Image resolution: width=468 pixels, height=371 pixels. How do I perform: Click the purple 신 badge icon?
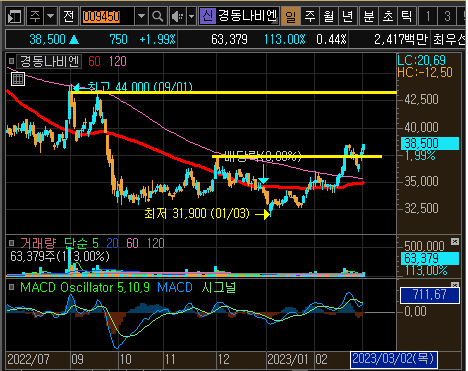coord(207,16)
